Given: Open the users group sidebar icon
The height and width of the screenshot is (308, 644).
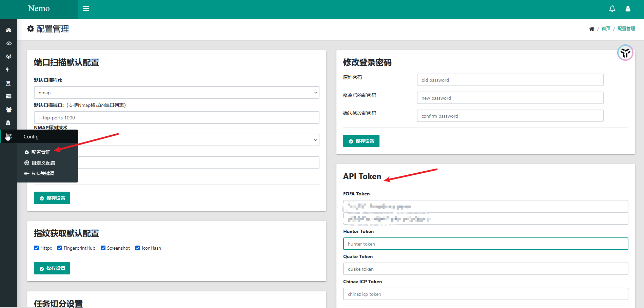Looking at the screenshot, I should point(9,110).
